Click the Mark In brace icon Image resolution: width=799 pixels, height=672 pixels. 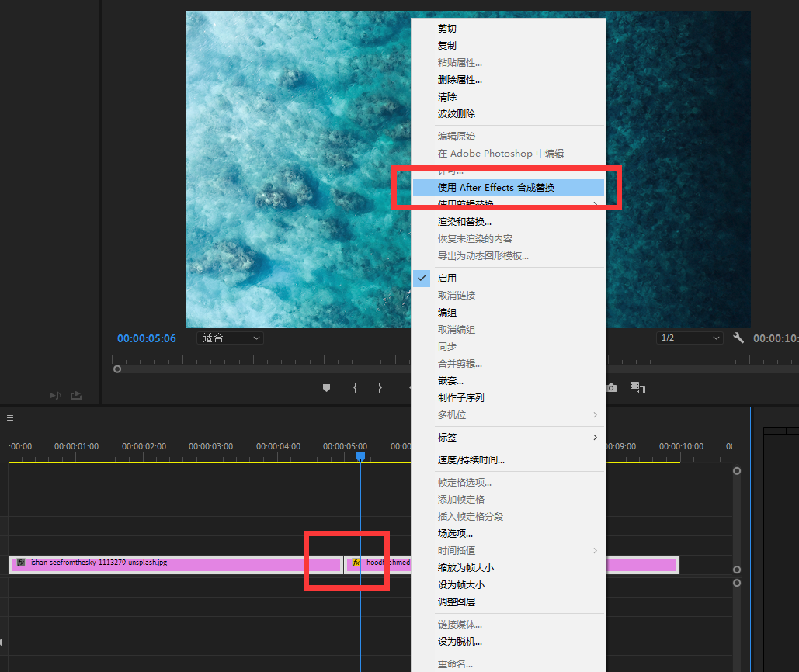coord(355,387)
